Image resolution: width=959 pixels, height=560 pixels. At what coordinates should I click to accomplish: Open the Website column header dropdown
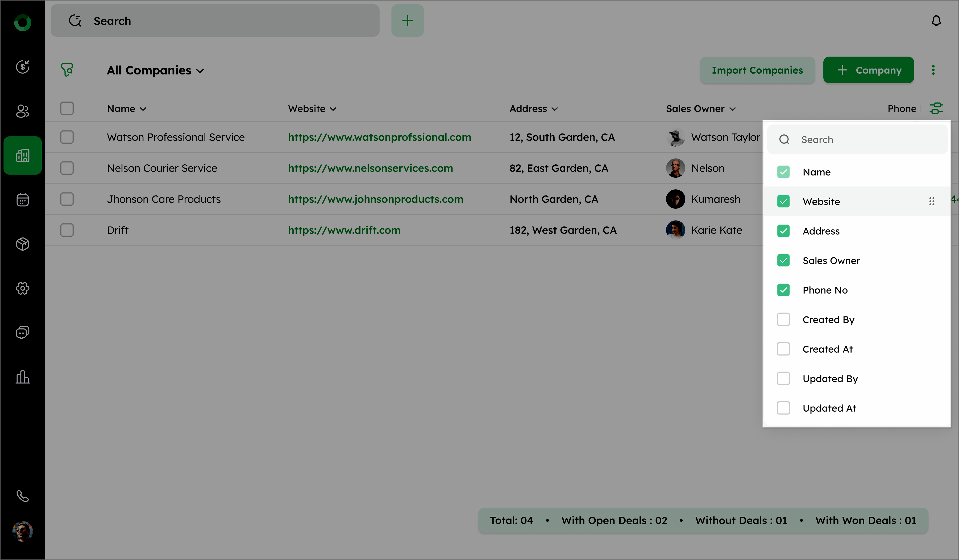point(333,109)
